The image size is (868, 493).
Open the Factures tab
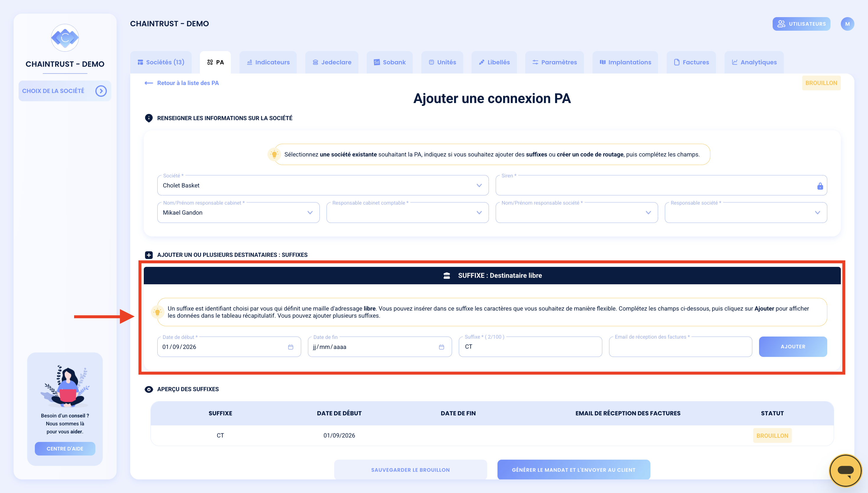tap(691, 62)
